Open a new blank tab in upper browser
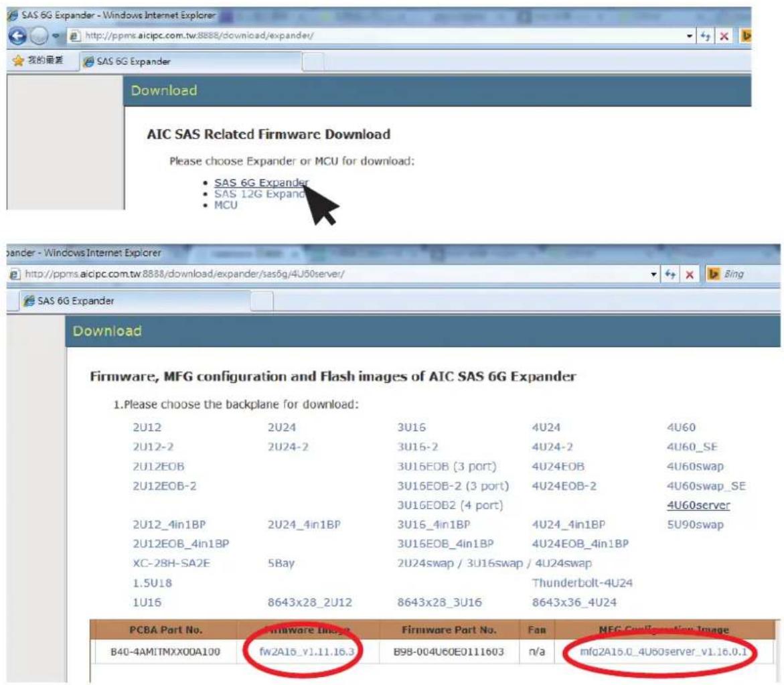This screenshot has width=784, height=685. point(313,62)
